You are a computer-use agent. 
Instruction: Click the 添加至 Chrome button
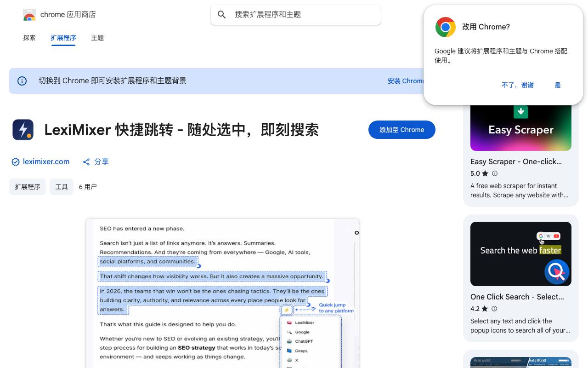pos(402,130)
